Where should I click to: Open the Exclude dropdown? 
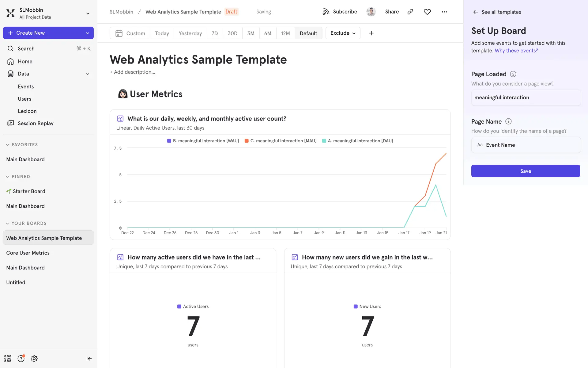click(x=343, y=33)
